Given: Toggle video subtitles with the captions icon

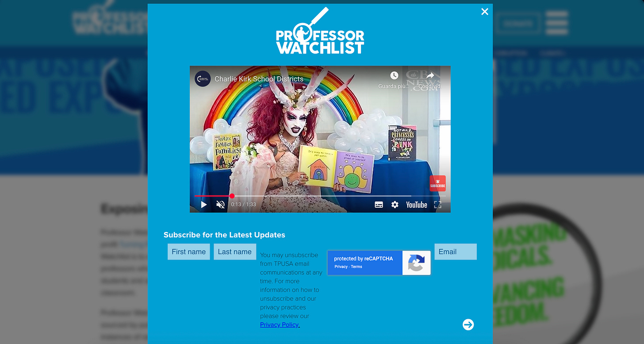Looking at the screenshot, I should click(x=379, y=205).
